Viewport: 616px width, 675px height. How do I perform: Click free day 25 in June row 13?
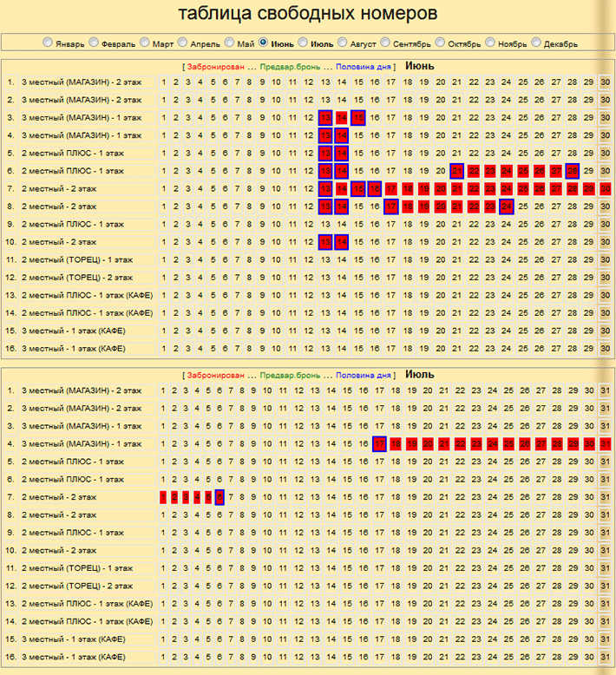pos(523,295)
